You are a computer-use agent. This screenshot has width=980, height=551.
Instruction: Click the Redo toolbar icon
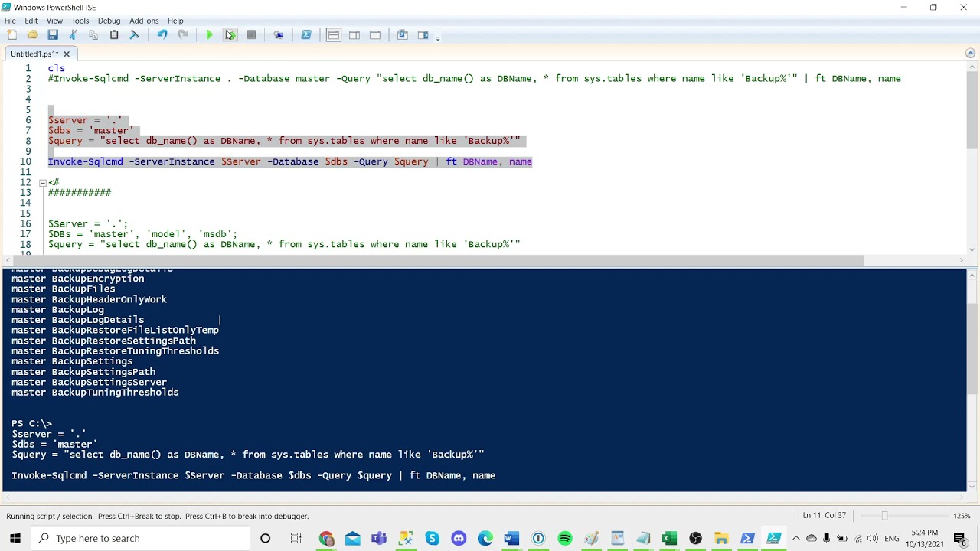[x=183, y=35]
